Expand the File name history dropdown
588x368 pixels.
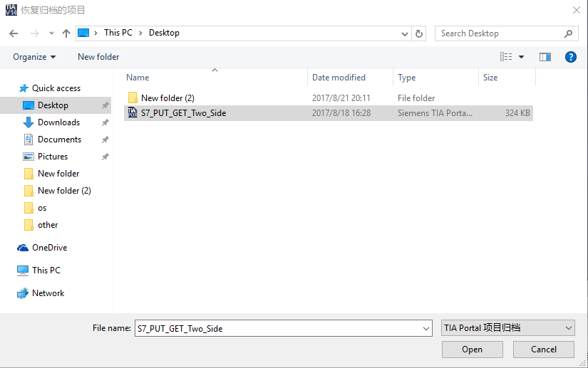tap(426, 328)
